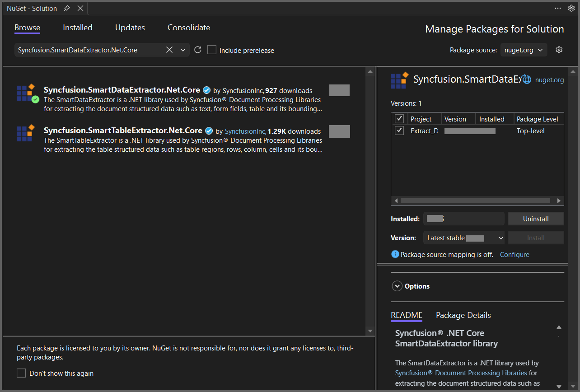This screenshot has width=580, height=392.
Task: Show the Package Details tab
Action: [x=463, y=315]
